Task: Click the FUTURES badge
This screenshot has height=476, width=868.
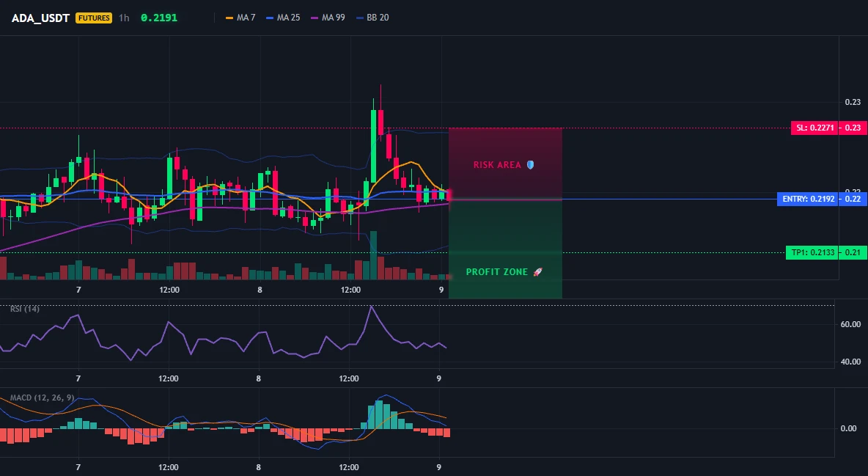Action: click(94, 18)
